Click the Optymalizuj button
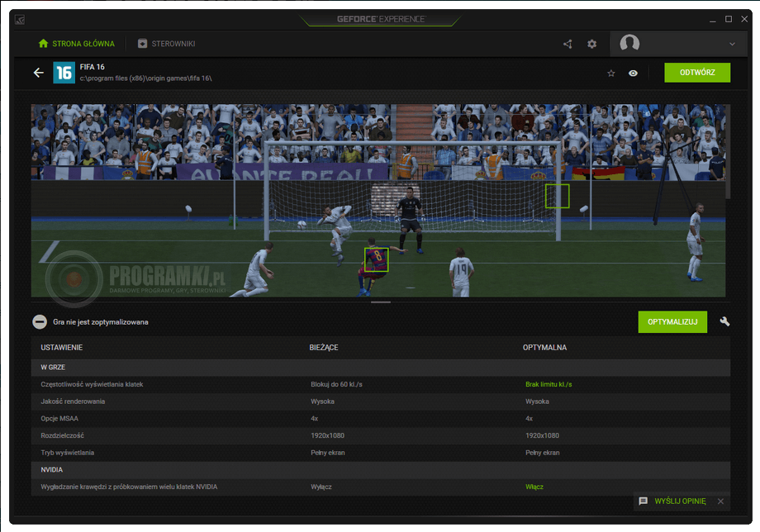 click(672, 321)
